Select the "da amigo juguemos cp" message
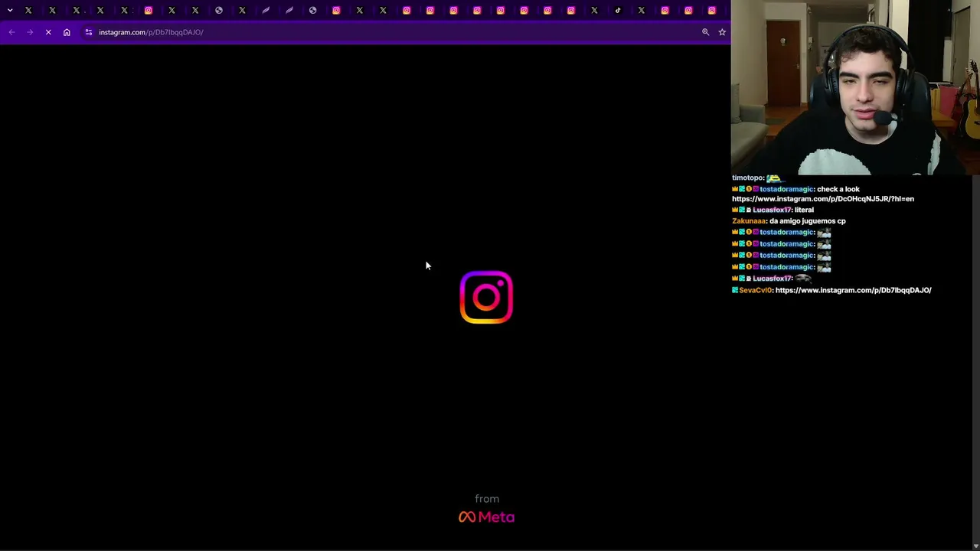Screen dimensions: 980x551 pos(808,221)
